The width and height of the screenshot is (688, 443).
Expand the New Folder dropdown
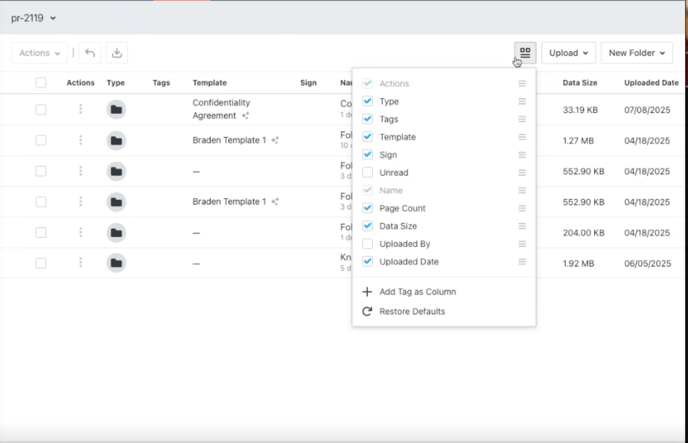[x=636, y=53]
